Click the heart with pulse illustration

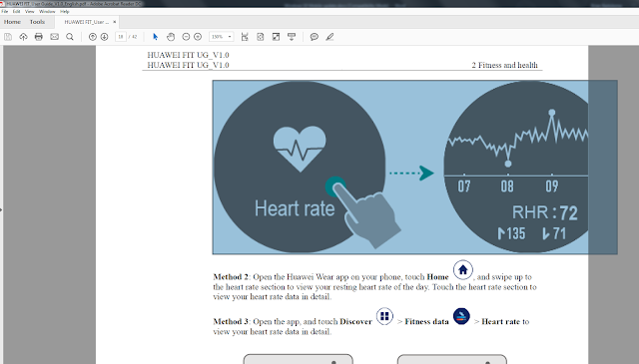(x=300, y=149)
